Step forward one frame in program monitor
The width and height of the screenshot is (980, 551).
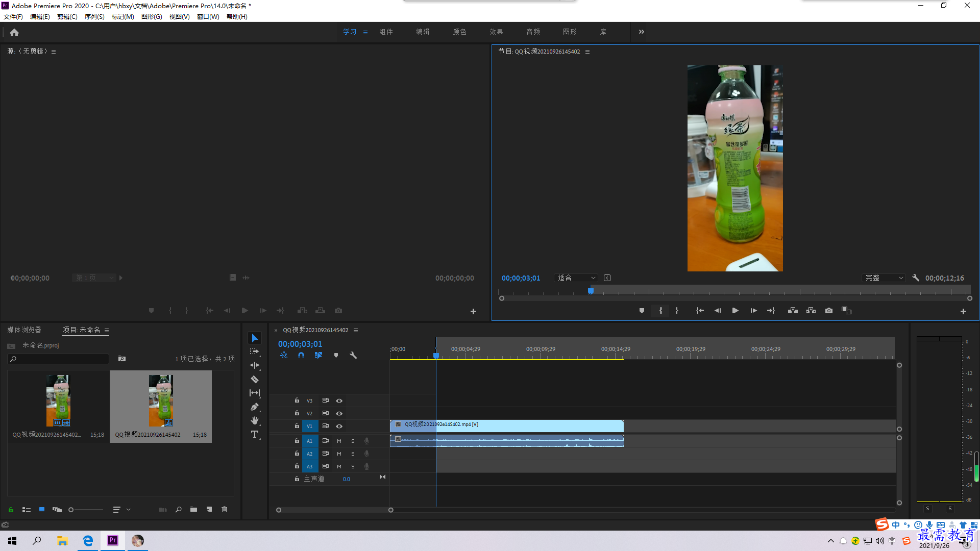pyautogui.click(x=753, y=311)
